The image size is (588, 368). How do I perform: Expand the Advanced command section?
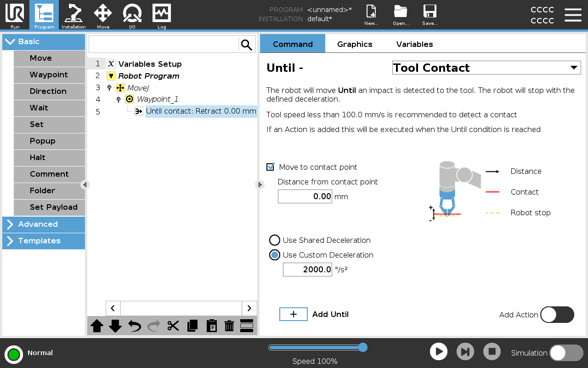point(44,224)
